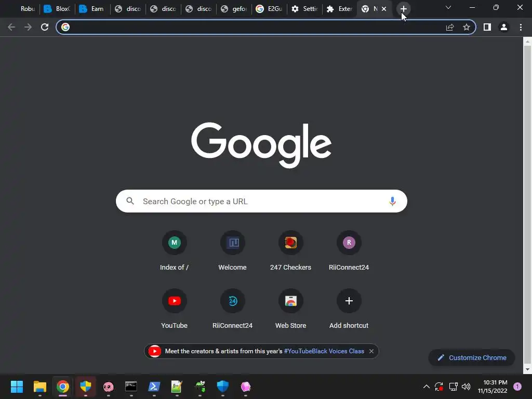Click the scrollbar down arrow
Image resolution: width=532 pixels, height=399 pixels.
(x=527, y=369)
